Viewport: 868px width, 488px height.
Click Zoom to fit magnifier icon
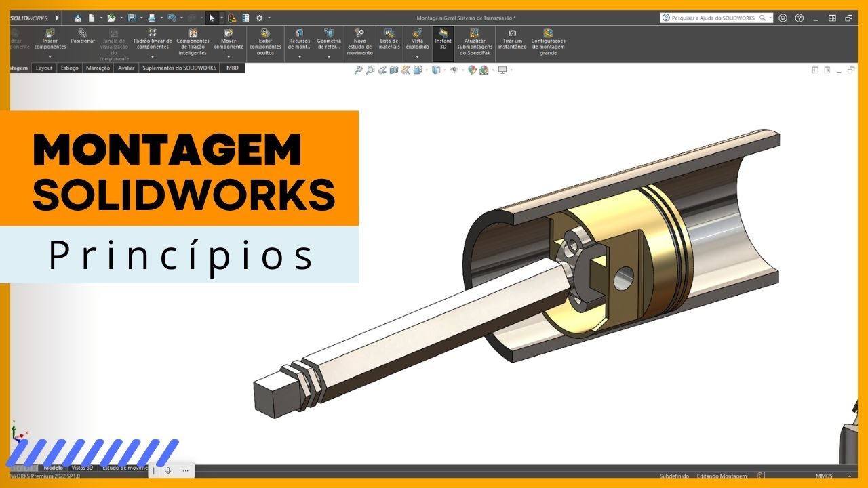pyautogui.click(x=358, y=70)
